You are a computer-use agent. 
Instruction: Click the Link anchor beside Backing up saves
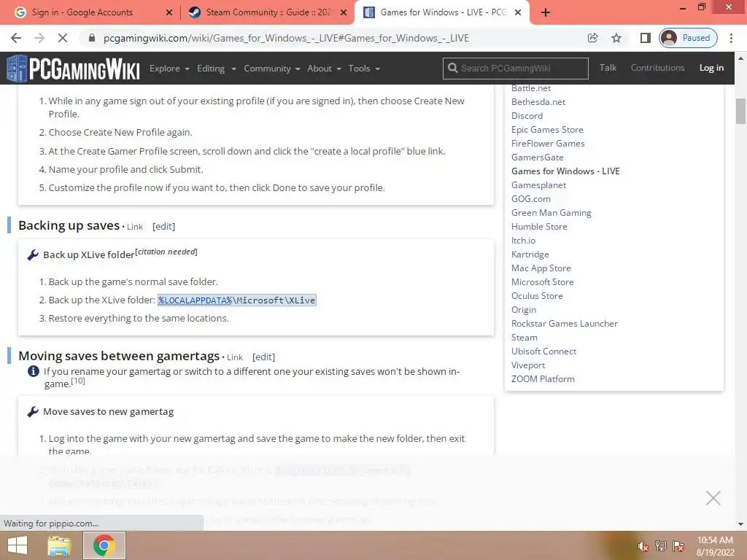(135, 227)
